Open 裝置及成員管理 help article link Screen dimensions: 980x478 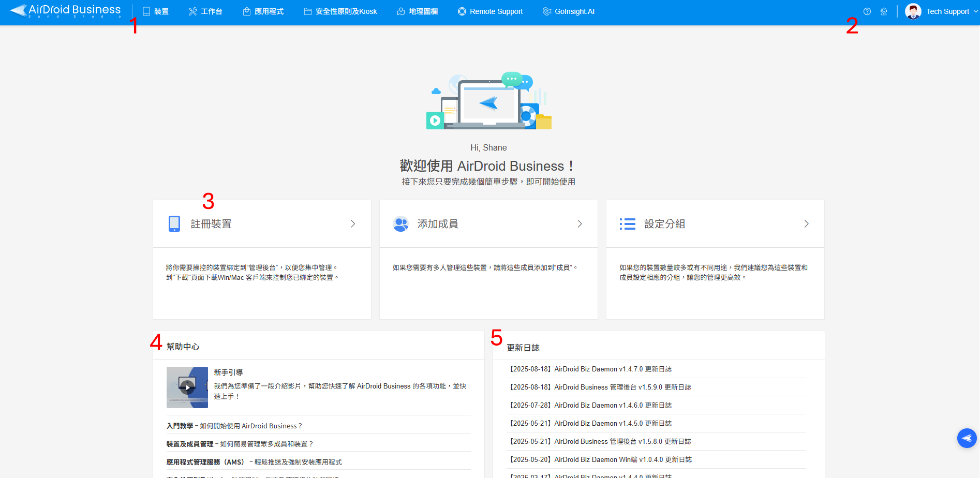pos(240,444)
